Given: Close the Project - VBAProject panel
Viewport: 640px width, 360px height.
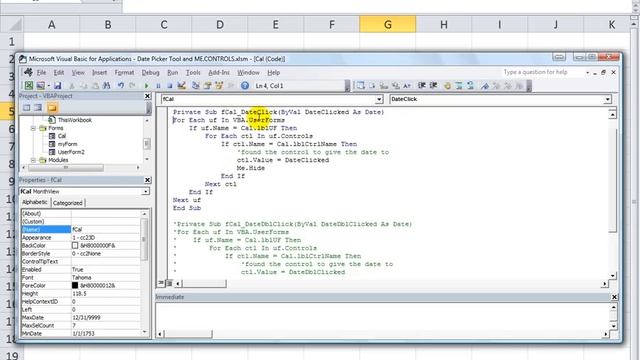Looking at the screenshot, I should [x=147, y=96].
